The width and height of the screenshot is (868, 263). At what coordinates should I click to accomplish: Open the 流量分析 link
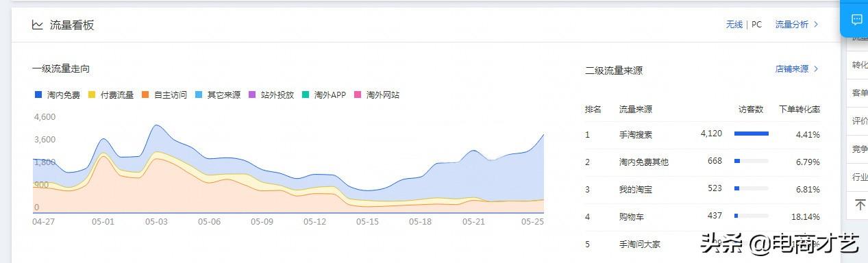point(792,25)
